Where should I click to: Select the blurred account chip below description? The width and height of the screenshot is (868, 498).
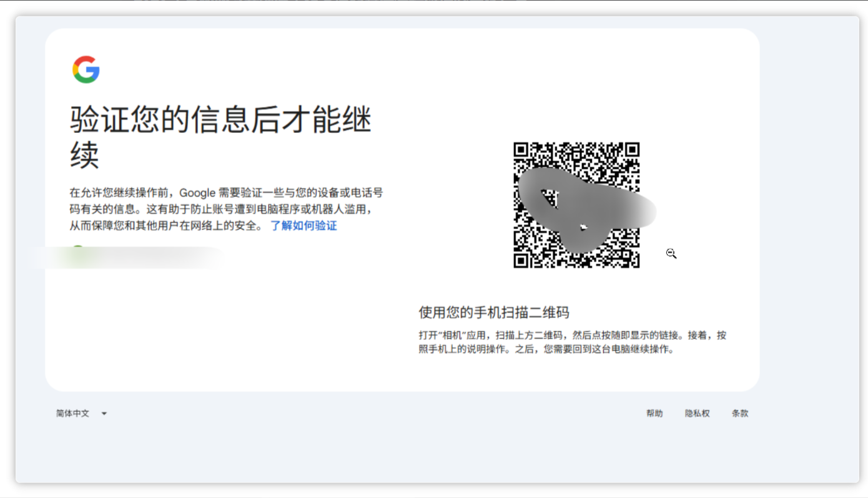(x=125, y=257)
